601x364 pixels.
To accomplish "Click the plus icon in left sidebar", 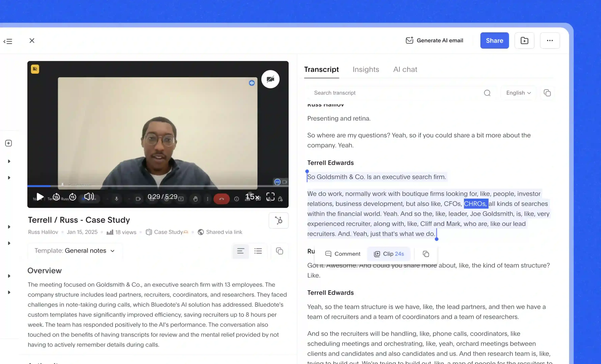I will [x=9, y=143].
